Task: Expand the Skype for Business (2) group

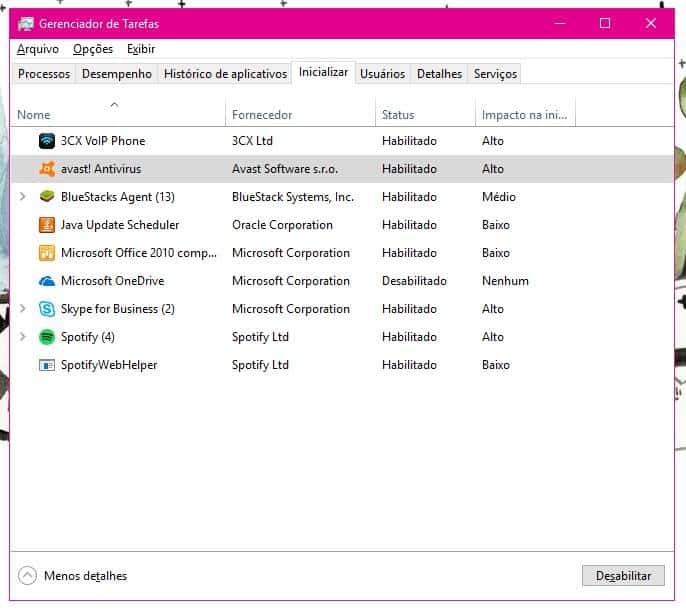Action: tap(22, 309)
